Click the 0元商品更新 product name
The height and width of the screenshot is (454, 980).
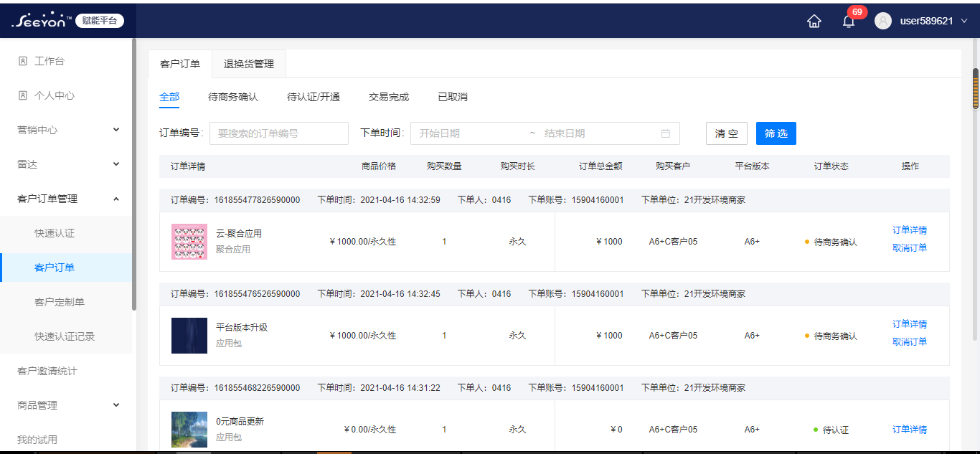pos(240,422)
